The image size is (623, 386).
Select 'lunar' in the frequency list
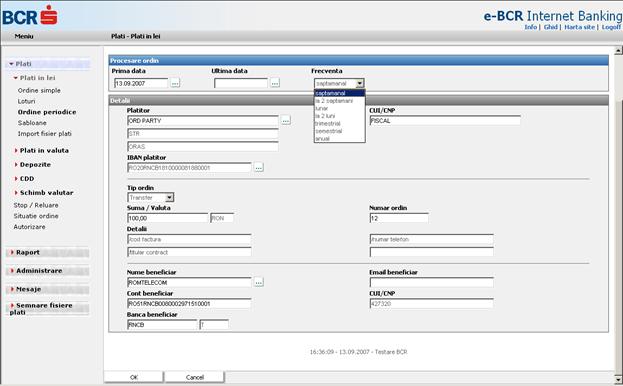[321, 108]
